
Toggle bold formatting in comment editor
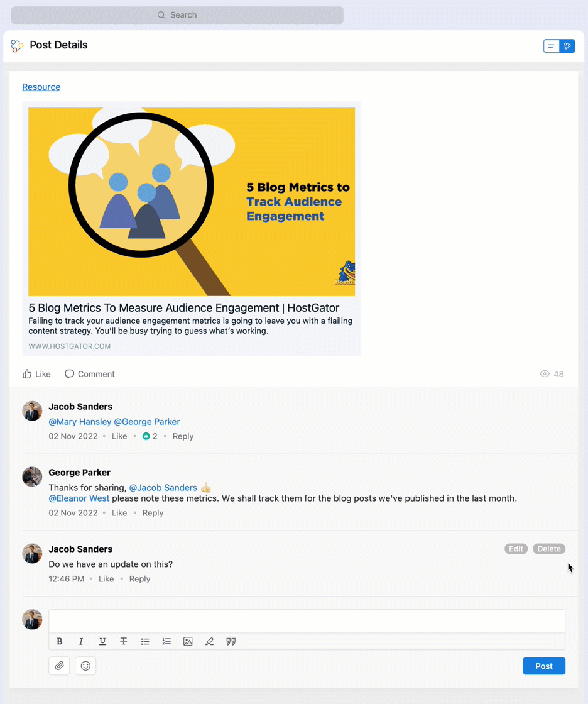point(59,641)
